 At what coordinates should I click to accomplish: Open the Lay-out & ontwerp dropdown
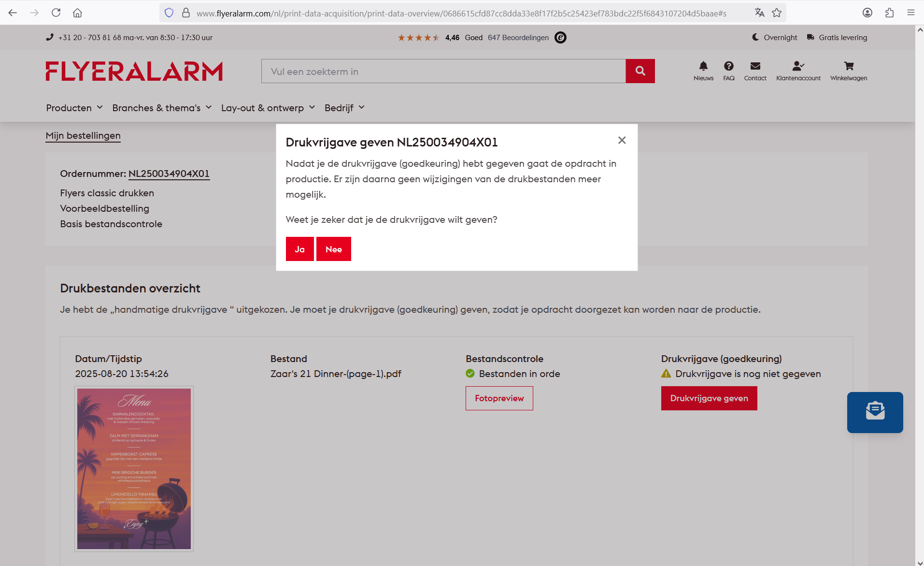[x=268, y=108]
